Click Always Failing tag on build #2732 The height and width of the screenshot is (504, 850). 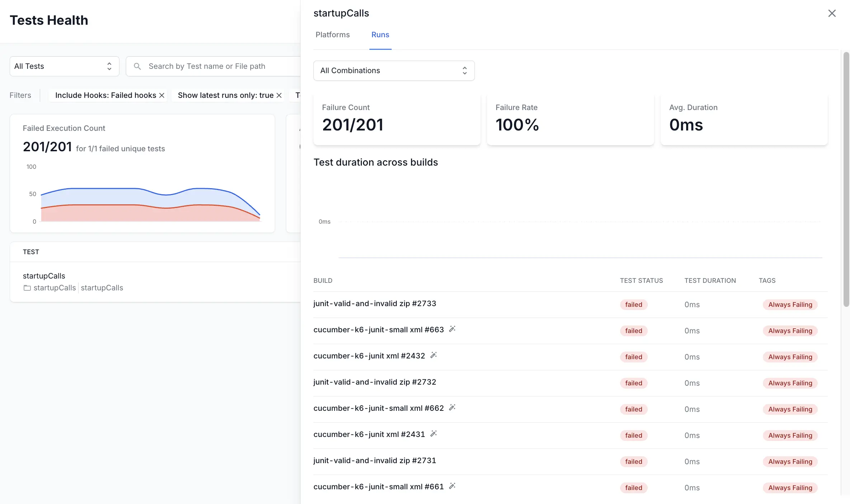click(x=790, y=383)
